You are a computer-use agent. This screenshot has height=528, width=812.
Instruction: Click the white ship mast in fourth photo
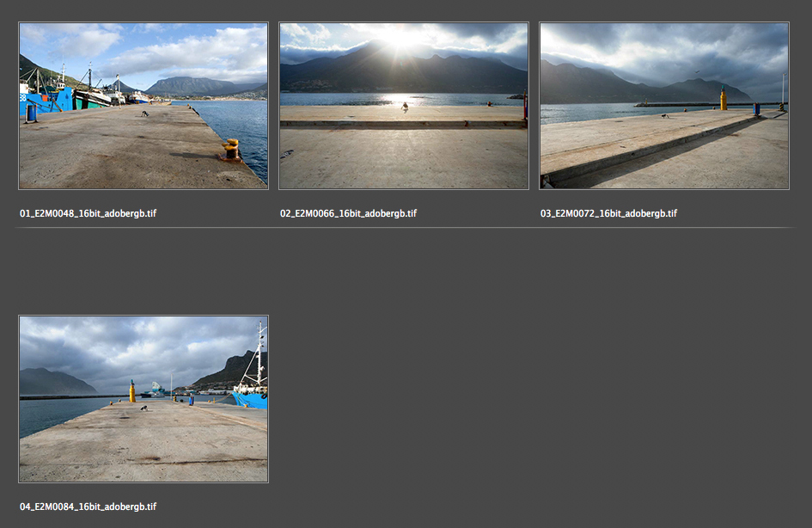[x=259, y=353]
